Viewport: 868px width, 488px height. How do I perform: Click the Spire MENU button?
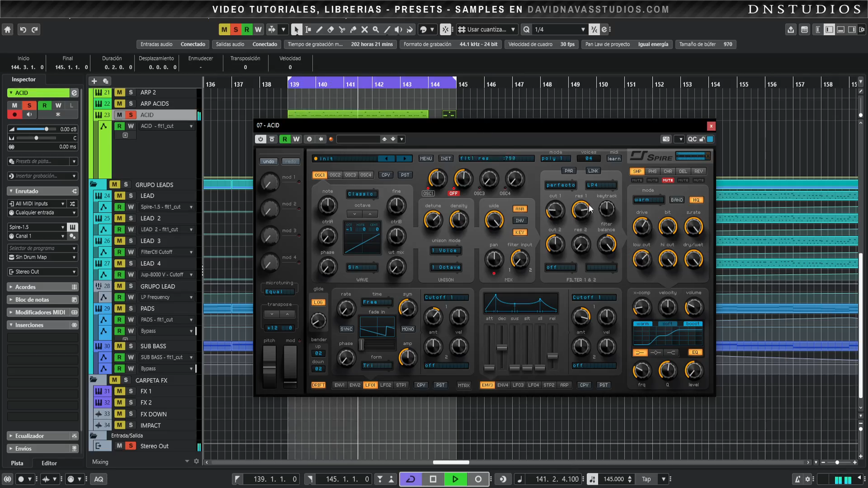click(x=426, y=158)
